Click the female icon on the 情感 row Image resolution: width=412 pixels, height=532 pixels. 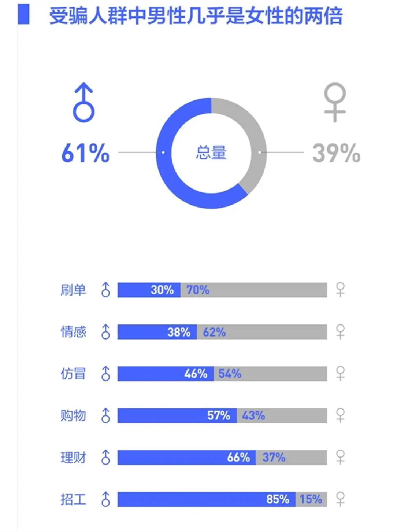tap(340, 331)
